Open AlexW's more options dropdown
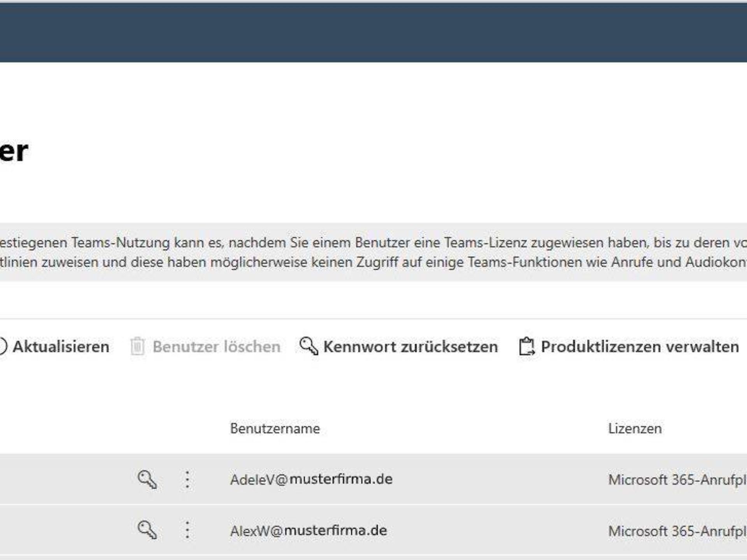 click(x=188, y=530)
